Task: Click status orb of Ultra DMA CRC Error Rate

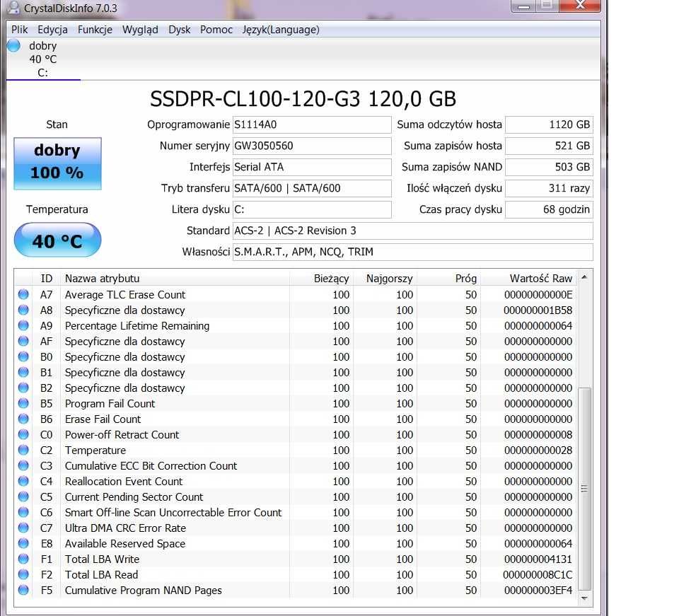Action: tap(23, 528)
